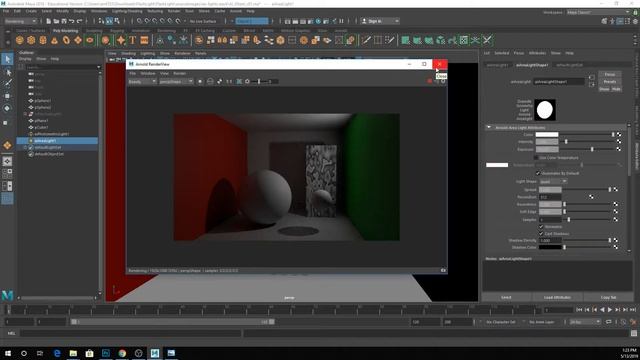Click the Open scene folder icon

tap(56, 21)
